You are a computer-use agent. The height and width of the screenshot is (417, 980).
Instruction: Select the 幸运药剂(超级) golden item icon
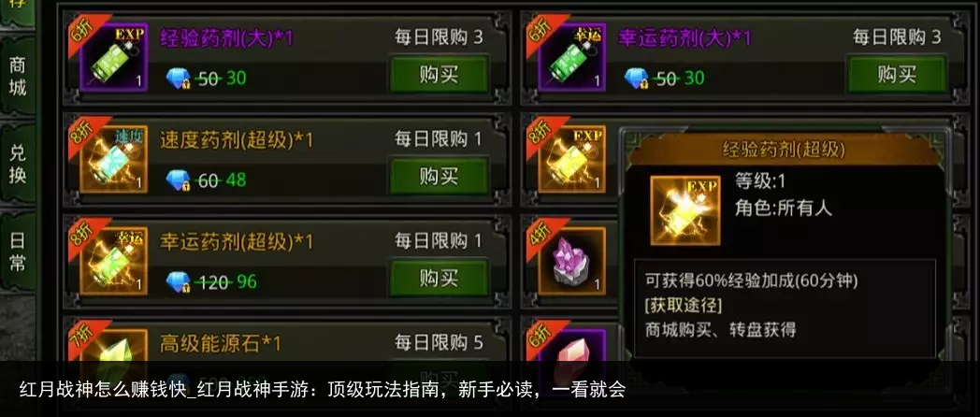click(114, 261)
